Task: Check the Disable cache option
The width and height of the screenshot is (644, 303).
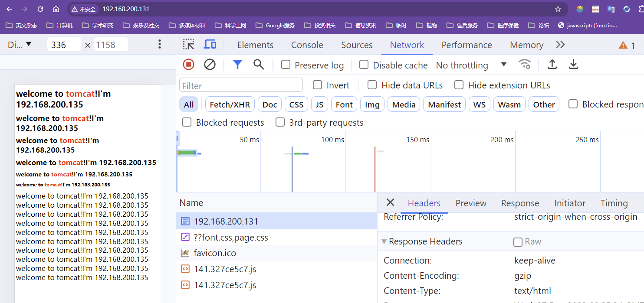Action: click(x=364, y=65)
